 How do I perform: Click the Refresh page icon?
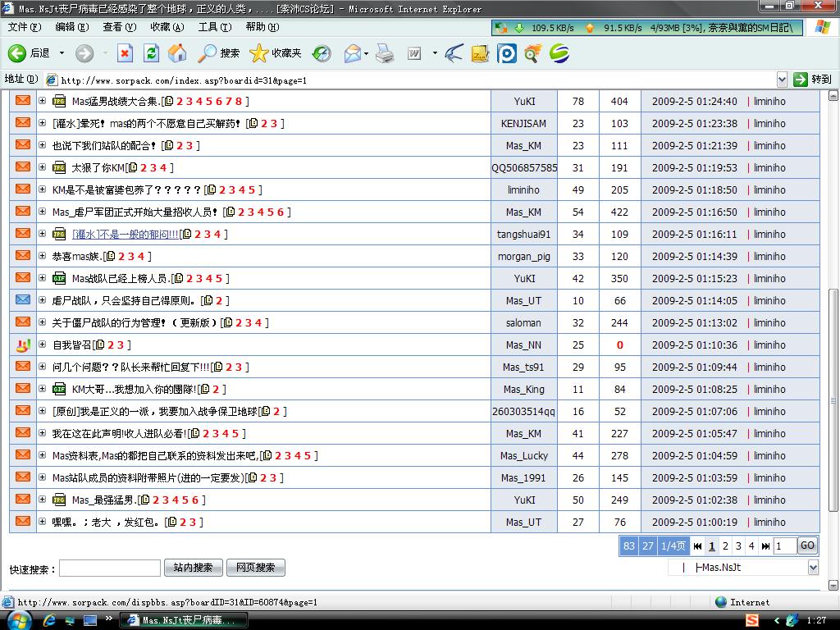pyautogui.click(x=151, y=53)
